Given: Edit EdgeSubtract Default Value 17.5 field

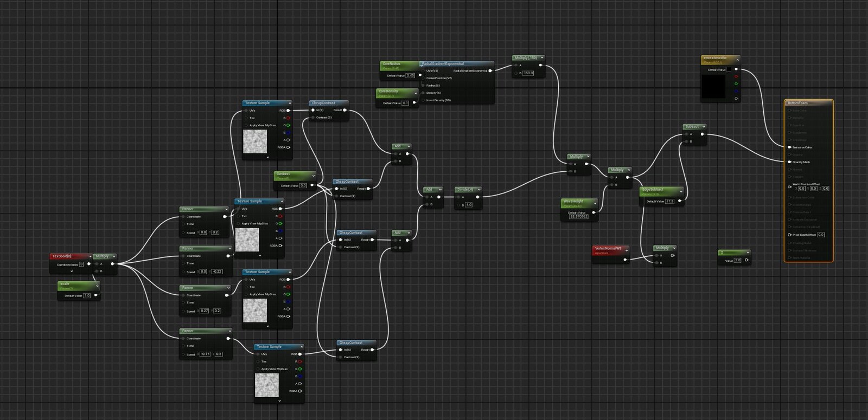Looking at the screenshot, I should [670, 201].
